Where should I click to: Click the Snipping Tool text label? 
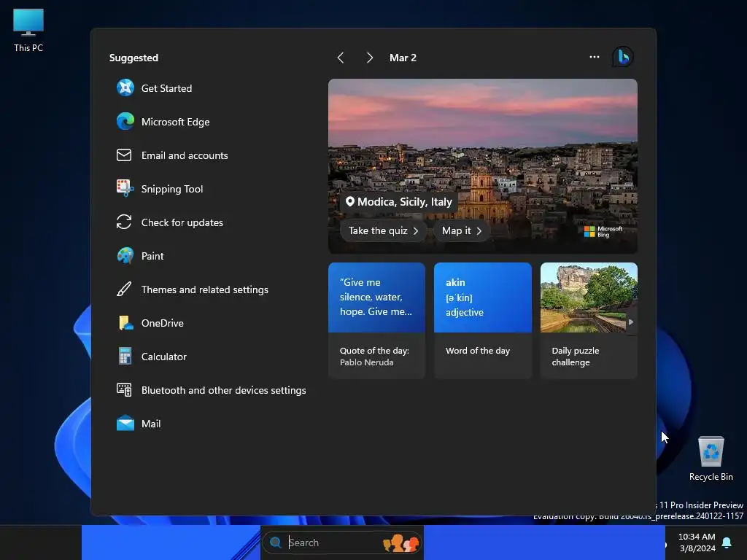coord(172,189)
